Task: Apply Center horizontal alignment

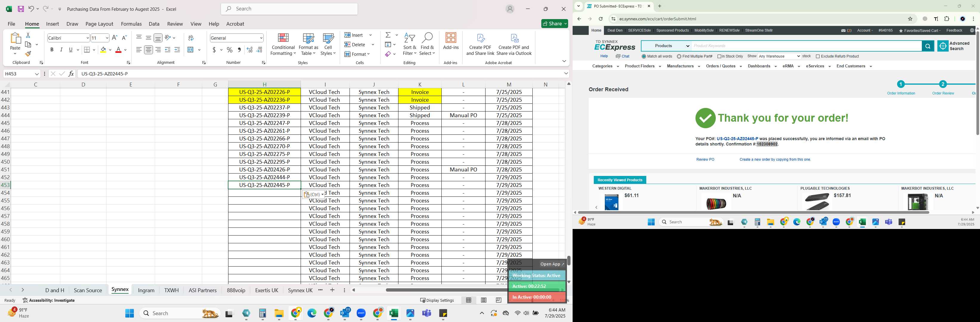Action: (148, 50)
